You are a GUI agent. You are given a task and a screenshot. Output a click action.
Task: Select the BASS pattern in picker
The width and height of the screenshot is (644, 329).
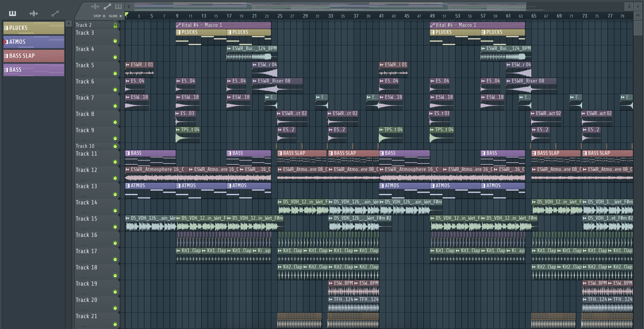coord(34,70)
